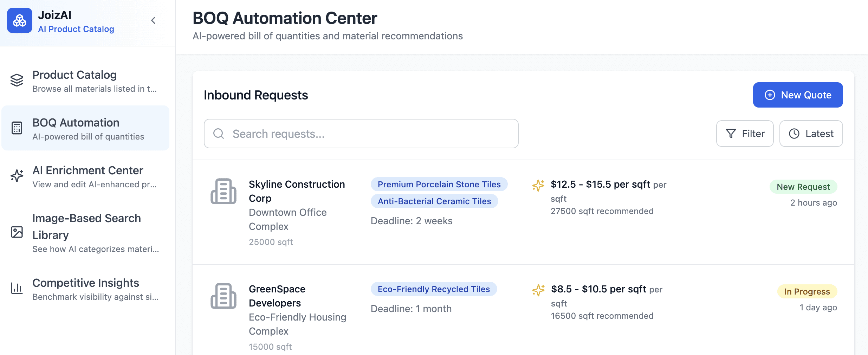This screenshot has height=355, width=868.
Task: Select the Anti-Bacterial Ceramic Tiles tag
Action: click(x=434, y=201)
